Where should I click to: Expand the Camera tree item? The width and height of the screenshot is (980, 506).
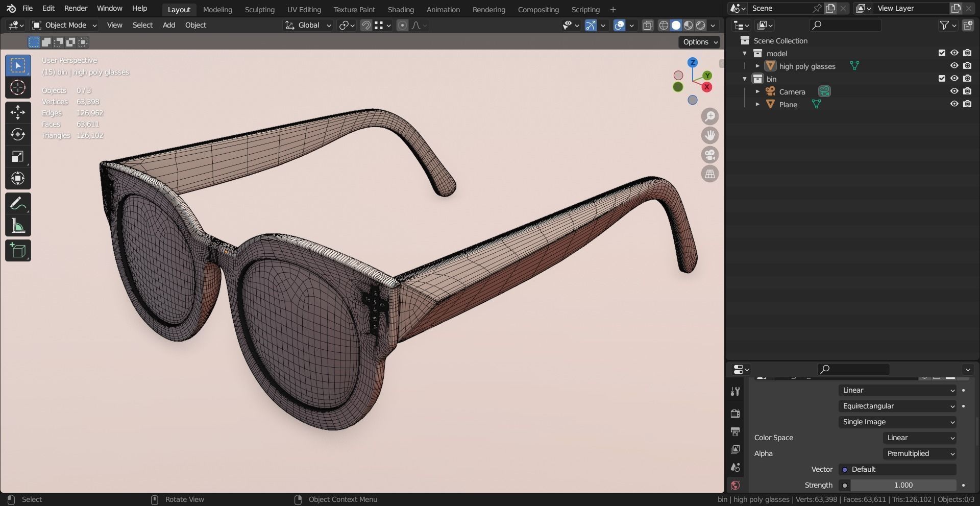click(757, 91)
